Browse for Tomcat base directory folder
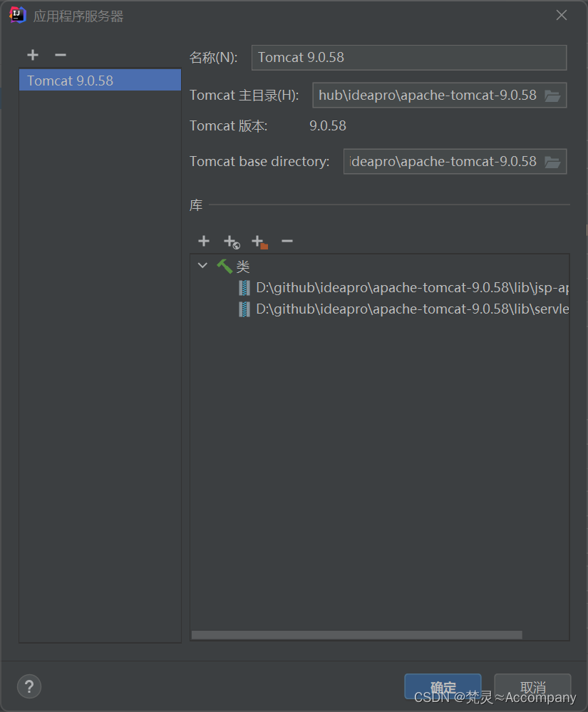Viewport: 588px width, 712px height. (552, 162)
